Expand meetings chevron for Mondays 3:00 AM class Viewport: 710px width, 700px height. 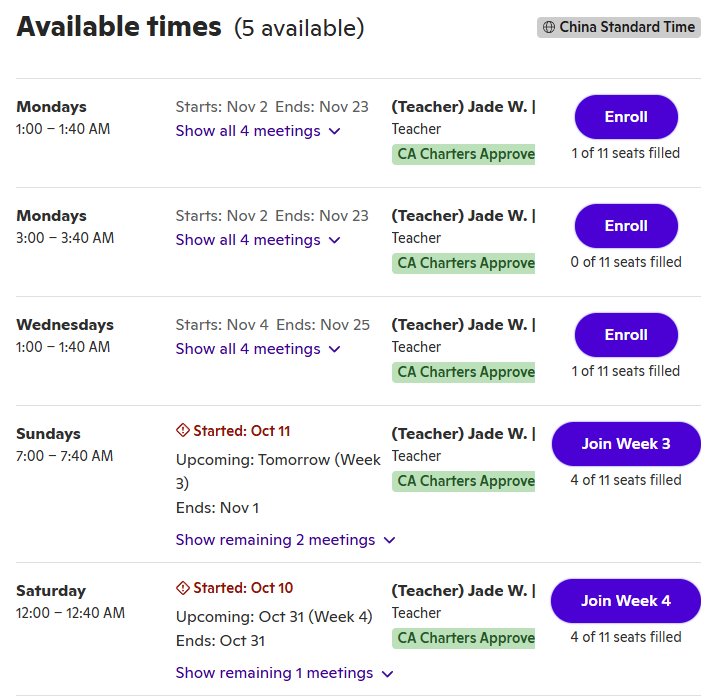pos(335,240)
